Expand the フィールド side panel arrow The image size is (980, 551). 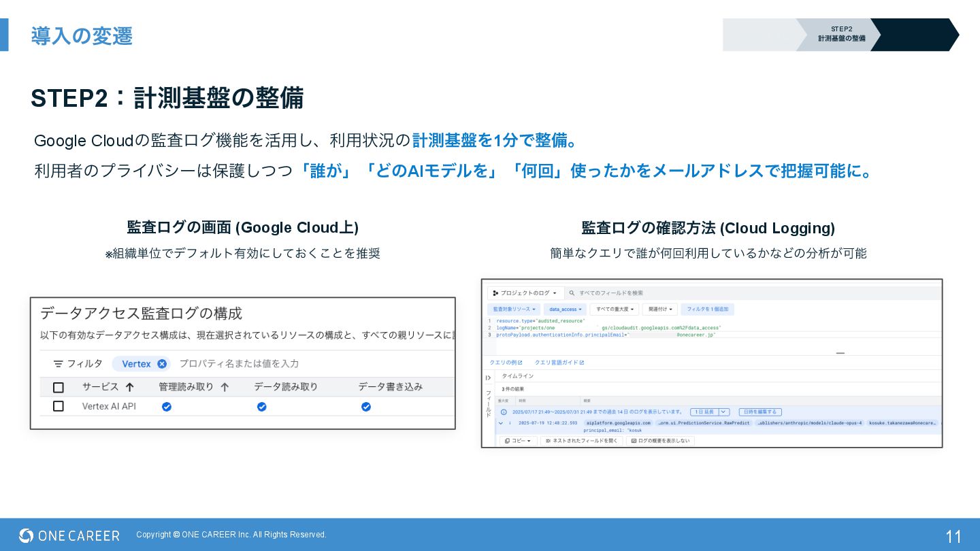(488, 378)
